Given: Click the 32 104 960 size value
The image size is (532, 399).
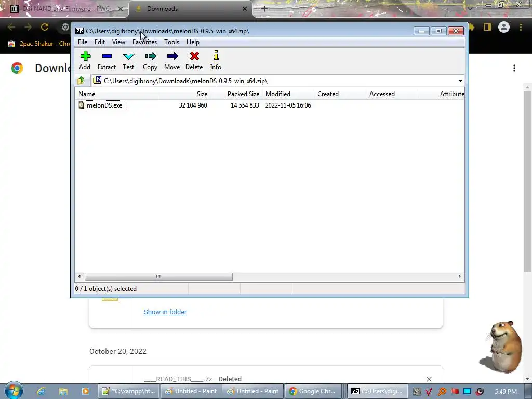Looking at the screenshot, I should (x=193, y=105).
